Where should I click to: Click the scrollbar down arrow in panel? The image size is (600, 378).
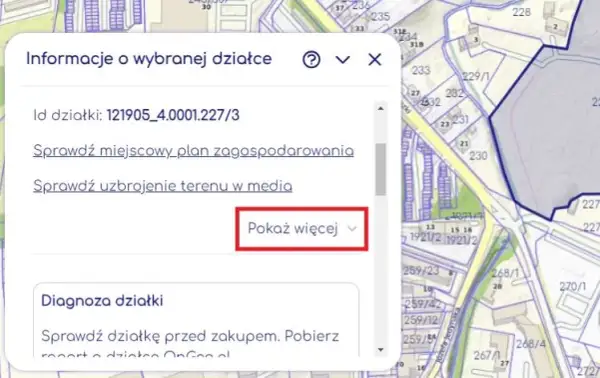(x=380, y=349)
